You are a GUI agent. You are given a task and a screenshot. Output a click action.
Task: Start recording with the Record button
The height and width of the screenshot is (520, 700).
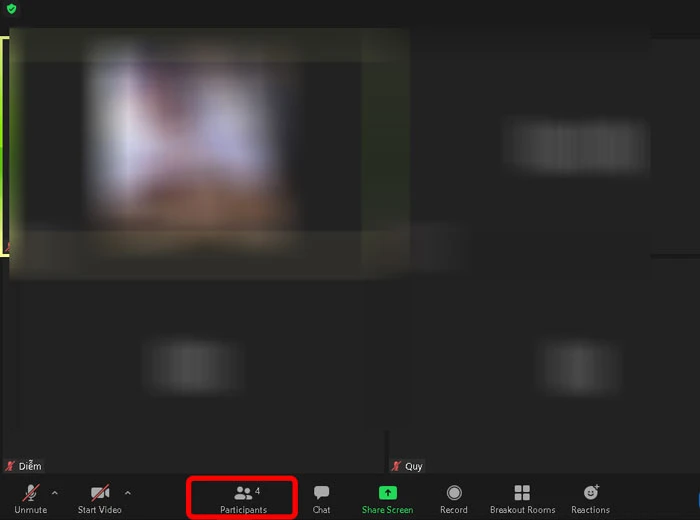click(x=454, y=499)
